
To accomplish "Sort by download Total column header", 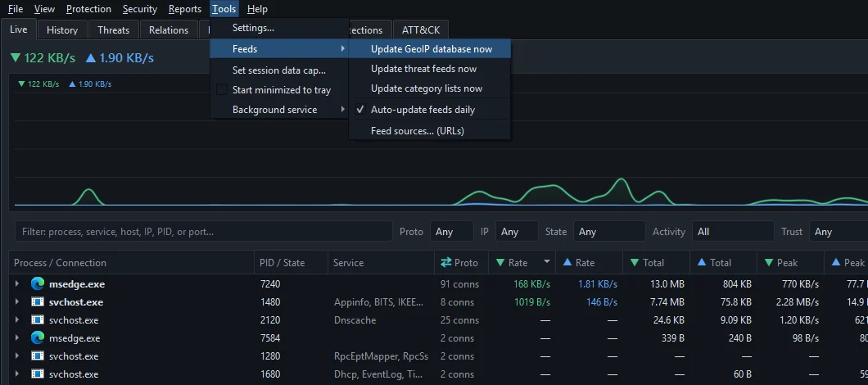I will tap(656, 263).
